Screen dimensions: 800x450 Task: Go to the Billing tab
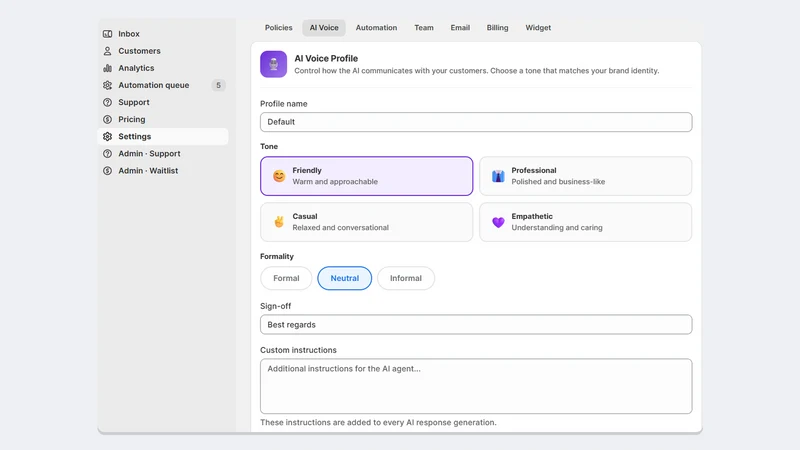497,28
